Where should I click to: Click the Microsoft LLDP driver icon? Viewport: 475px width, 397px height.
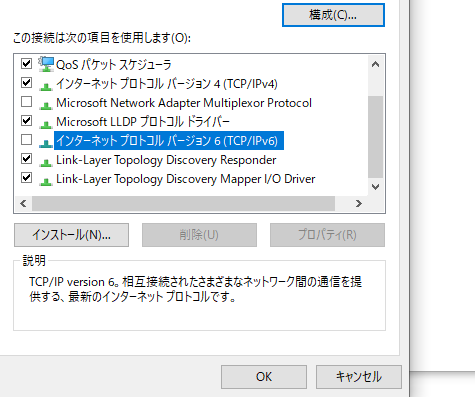(x=46, y=124)
